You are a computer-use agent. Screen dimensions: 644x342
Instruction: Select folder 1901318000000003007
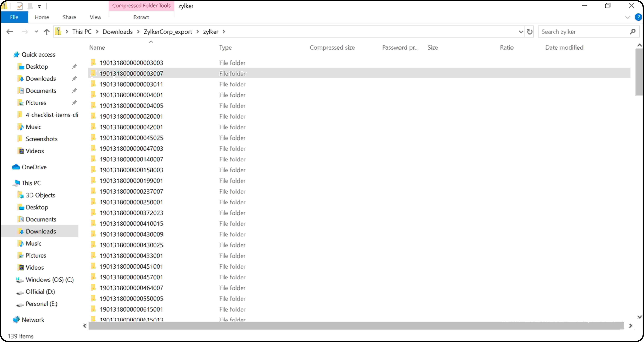coord(131,73)
